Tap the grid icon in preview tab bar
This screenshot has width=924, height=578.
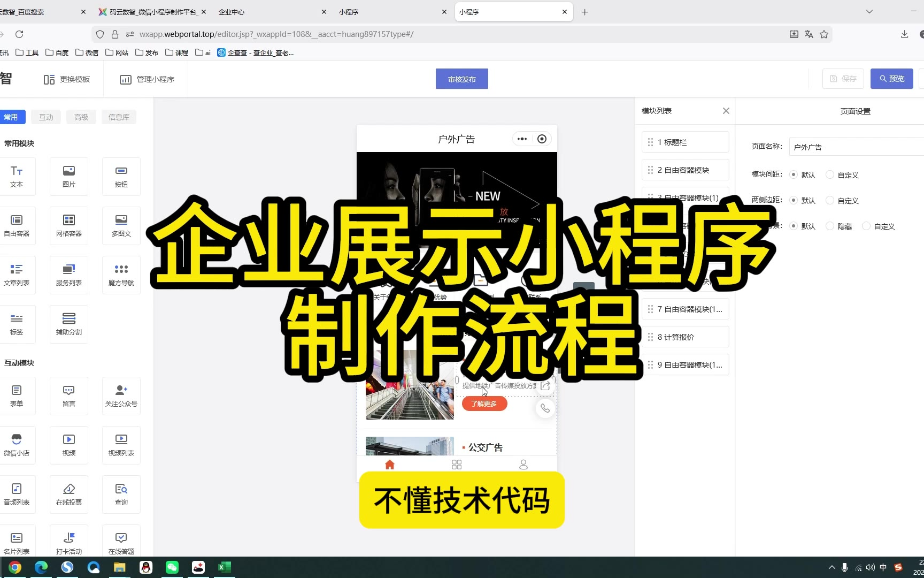(457, 465)
